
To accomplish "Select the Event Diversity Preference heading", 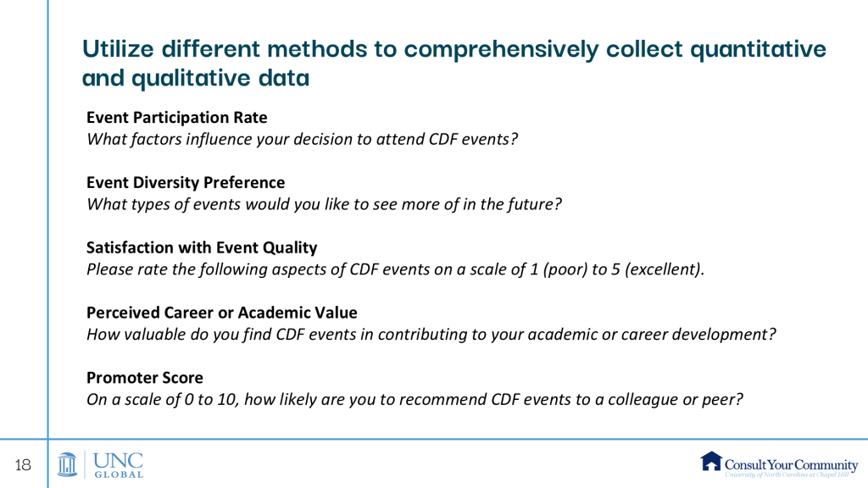I will tap(186, 182).
